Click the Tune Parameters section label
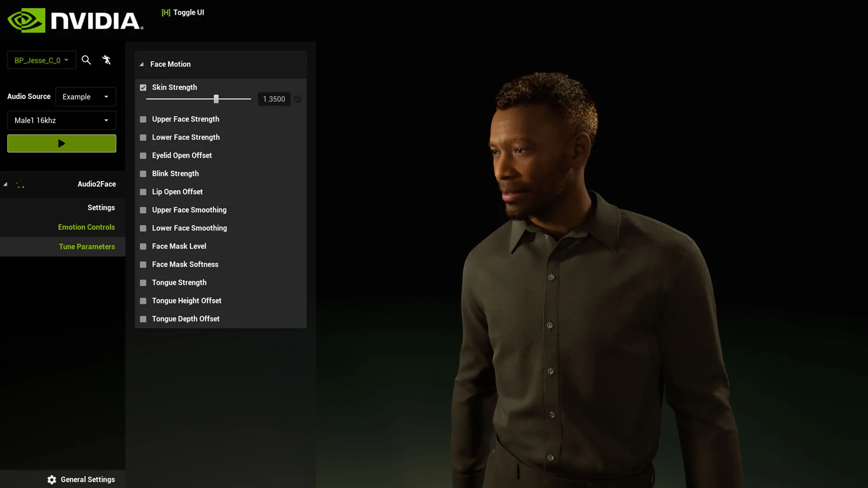 (x=86, y=246)
